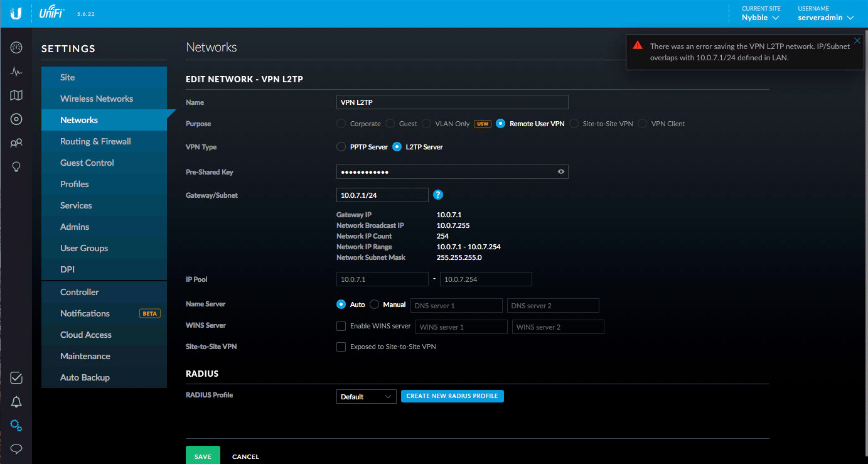868x464 pixels.
Task: Click the Gateway/Subnet help question icon
Action: pos(438,195)
